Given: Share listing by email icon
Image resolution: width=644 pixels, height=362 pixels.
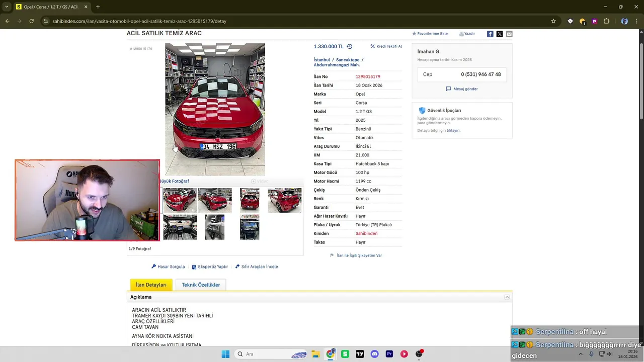Looking at the screenshot, I should 509,34.
